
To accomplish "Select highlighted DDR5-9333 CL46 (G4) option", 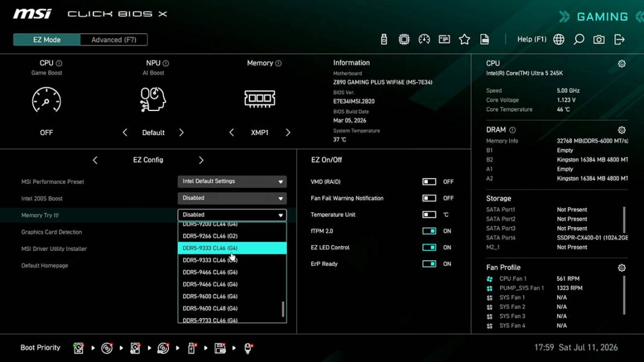I will tap(232, 248).
